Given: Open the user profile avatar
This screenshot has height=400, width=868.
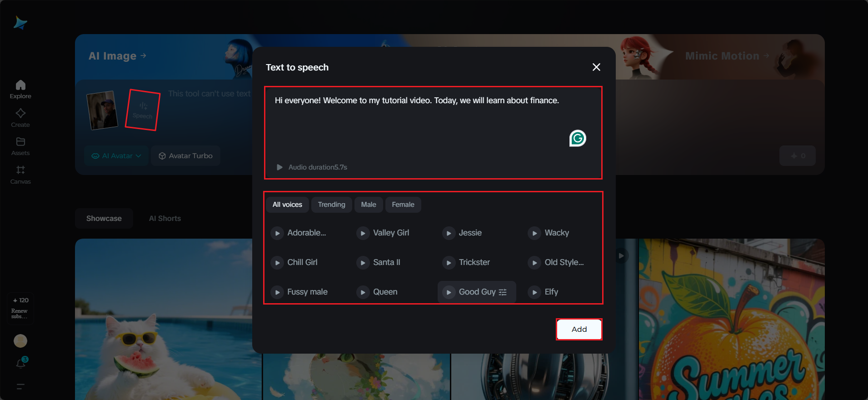Looking at the screenshot, I should [x=20, y=341].
